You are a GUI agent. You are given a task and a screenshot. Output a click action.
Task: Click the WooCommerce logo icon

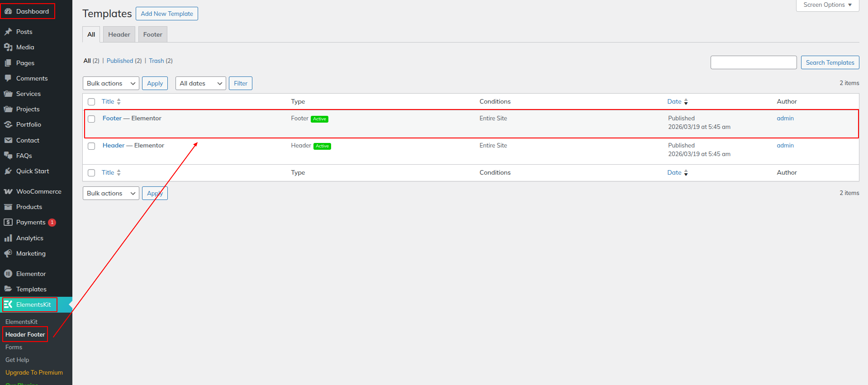pyautogui.click(x=8, y=191)
